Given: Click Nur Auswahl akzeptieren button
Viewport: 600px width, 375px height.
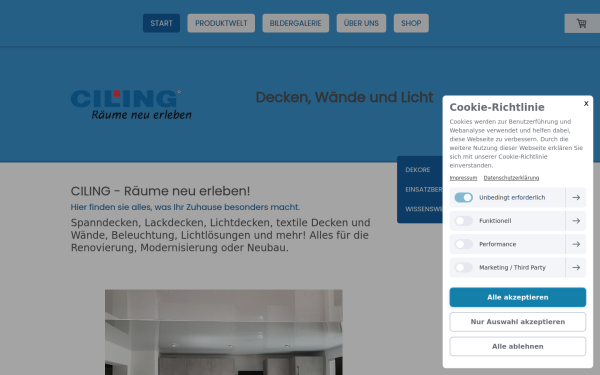Looking at the screenshot, I should click(517, 322).
